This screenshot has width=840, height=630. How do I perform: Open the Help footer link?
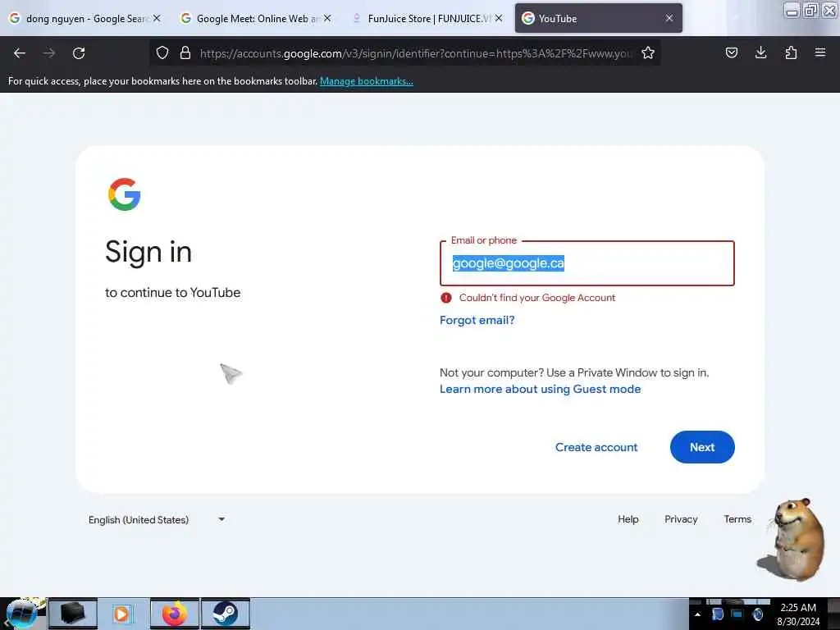point(628,519)
